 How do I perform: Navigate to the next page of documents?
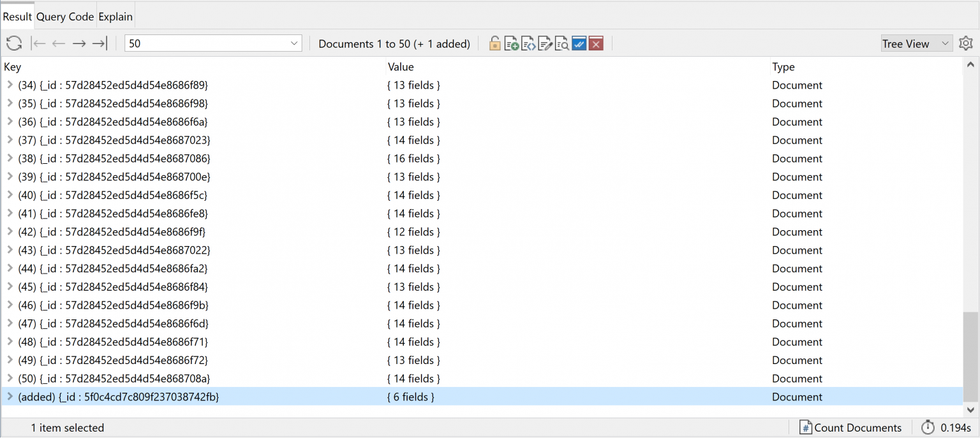click(78, 43)
